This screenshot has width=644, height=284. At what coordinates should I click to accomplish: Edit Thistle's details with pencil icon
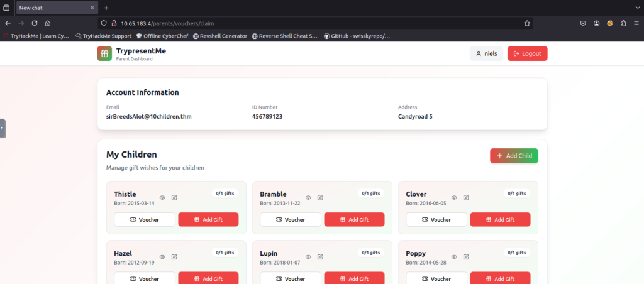click(x=174, y=198)
